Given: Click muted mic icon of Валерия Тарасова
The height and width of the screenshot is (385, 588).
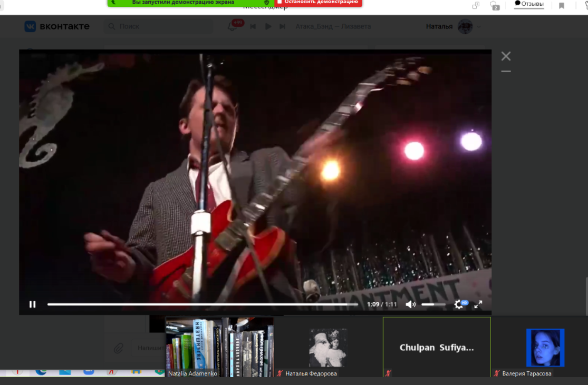Looking at the screenshot, I should [x=497, y=373].
